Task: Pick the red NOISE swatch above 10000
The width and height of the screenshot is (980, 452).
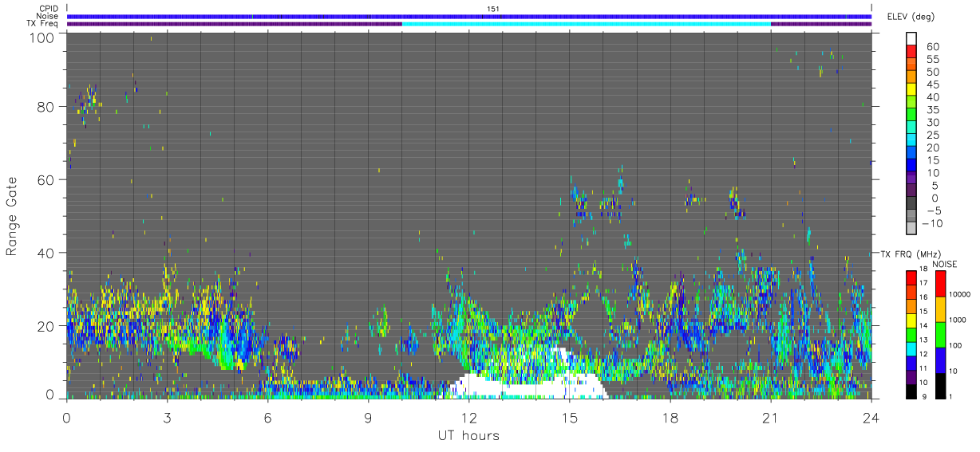Action: pos(940,284)
